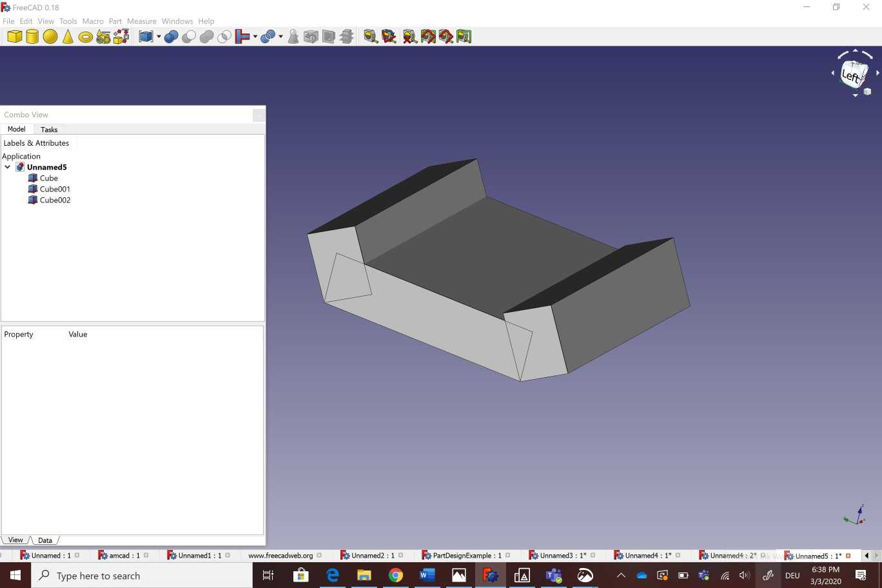The height and width of the screenshot is (588, 882).
Task: Switch to the PartDesignExample : 1 document tab
Action: pyautogui.click(x=466, y=556)
